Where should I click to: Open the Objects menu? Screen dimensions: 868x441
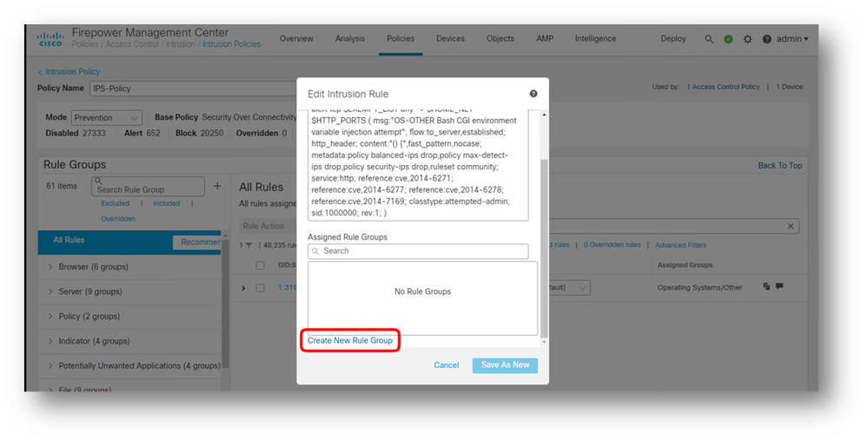(500, 39)
